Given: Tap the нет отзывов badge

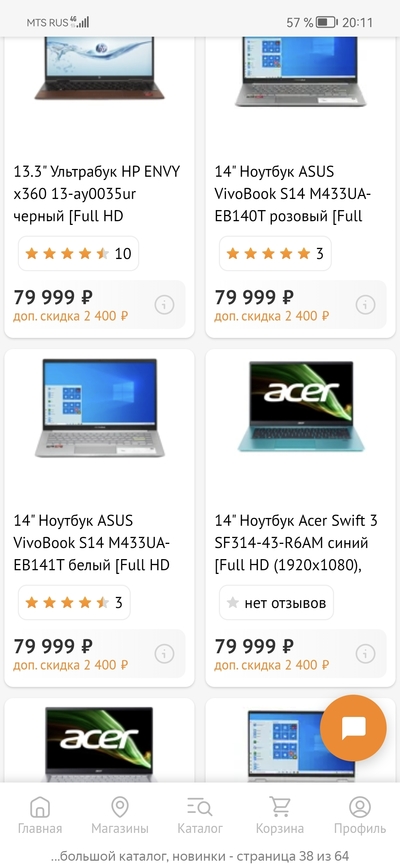Looking at the screenshot, I should [x=277, y=603].
